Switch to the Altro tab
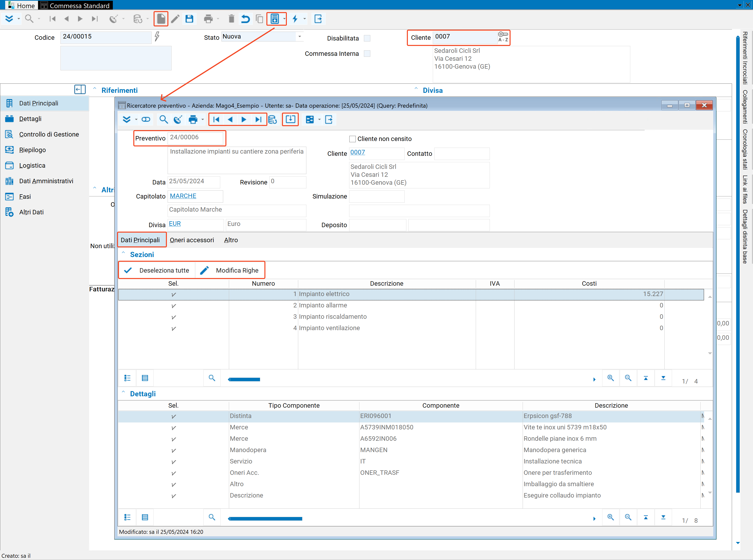 (231, 240)
